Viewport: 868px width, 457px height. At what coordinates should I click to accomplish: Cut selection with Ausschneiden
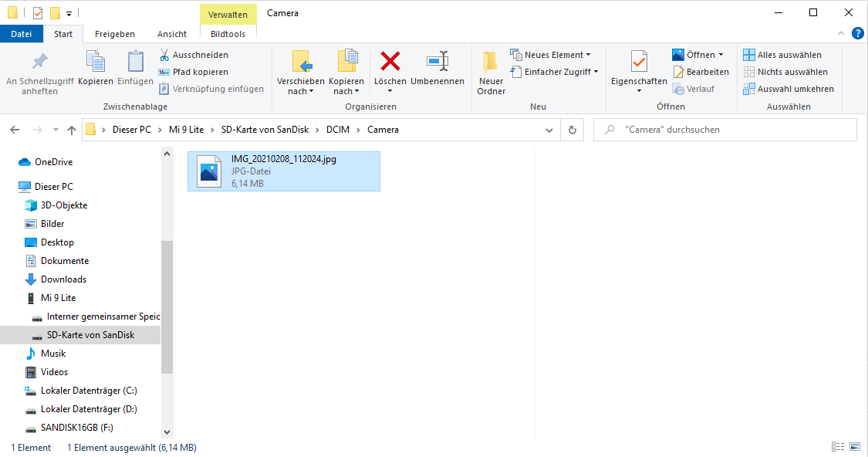point(194,55)
